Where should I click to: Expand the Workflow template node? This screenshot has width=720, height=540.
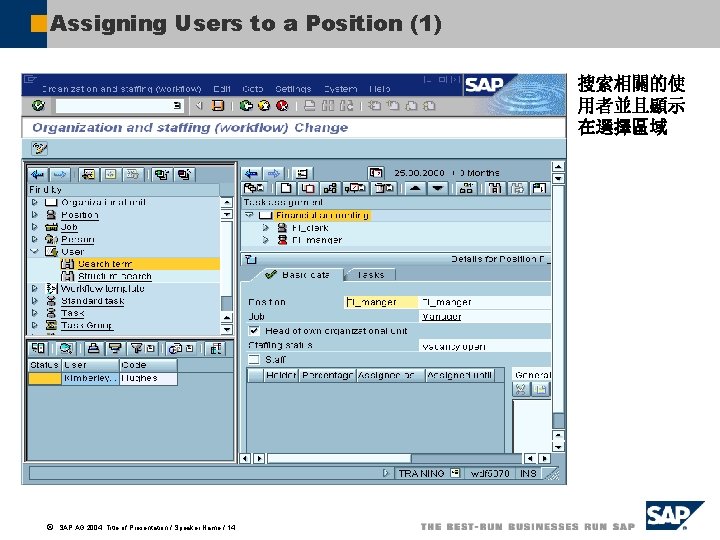(x=35, y=288)
